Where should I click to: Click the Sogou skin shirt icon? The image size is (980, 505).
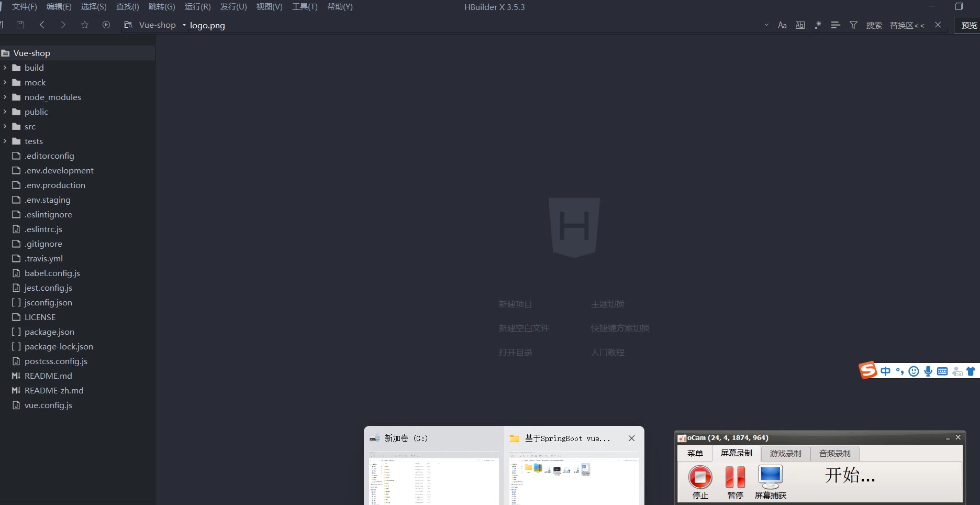971,371
